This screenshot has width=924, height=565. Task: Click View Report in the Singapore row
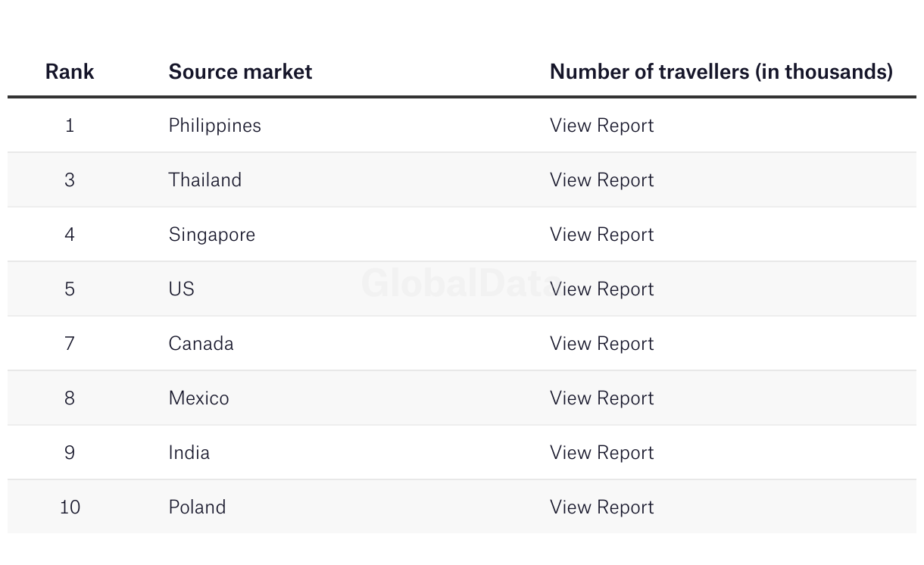coord(601,235)
